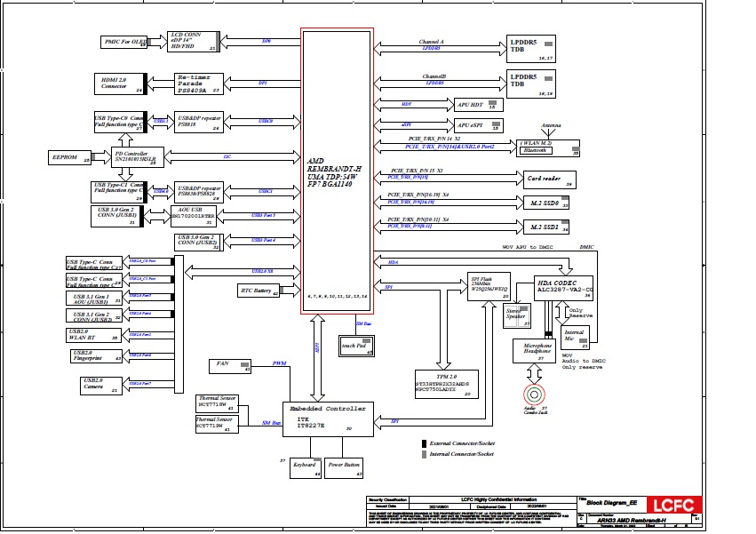
Task: Click the TPM 2.0 block
Action: point(447,384)
